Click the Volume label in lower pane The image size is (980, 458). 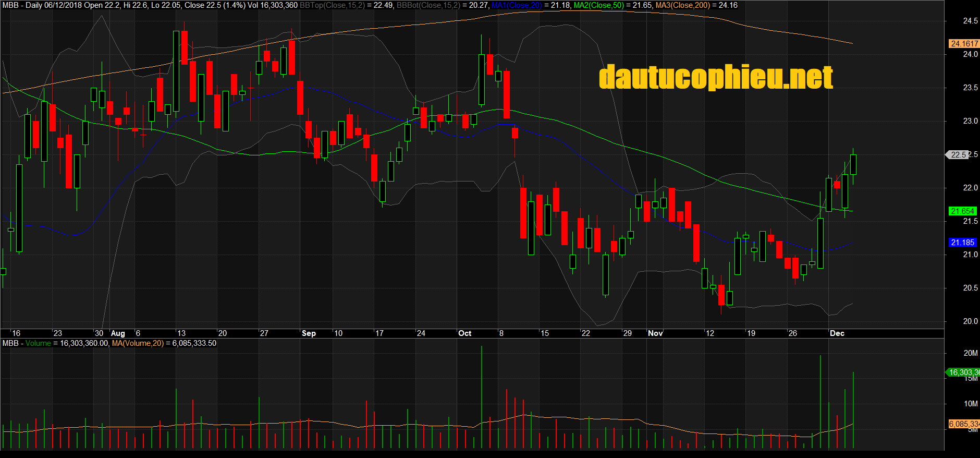(x=38, y=343)
